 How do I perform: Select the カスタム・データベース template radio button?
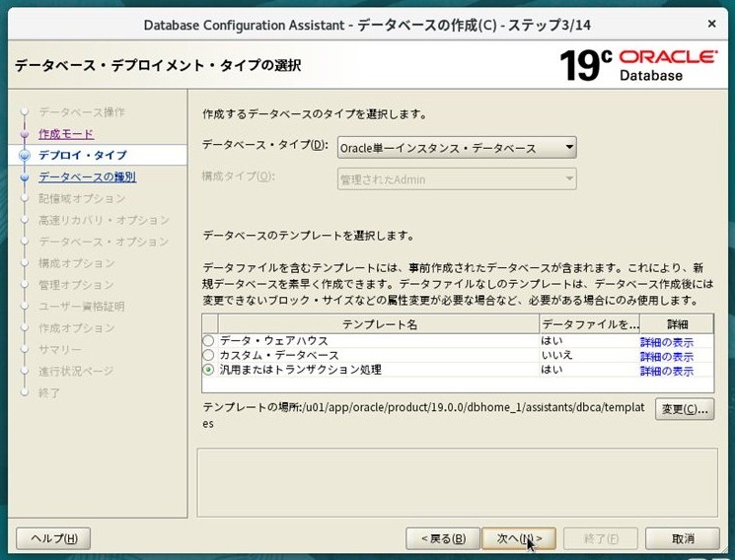(208, 355)
